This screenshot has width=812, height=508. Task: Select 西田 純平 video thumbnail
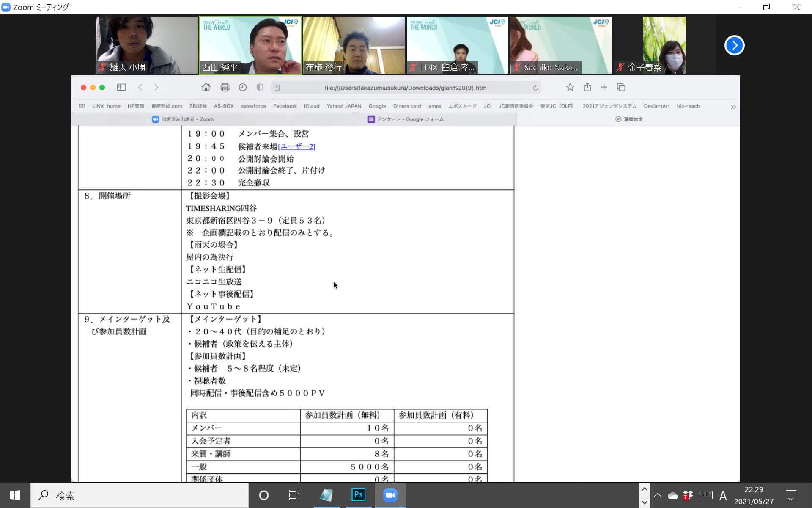pos(250,45)
